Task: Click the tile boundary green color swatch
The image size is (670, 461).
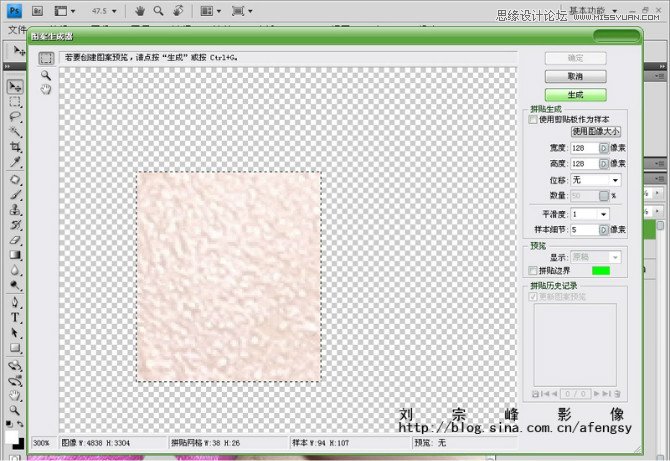Action: tap(601, 270)
